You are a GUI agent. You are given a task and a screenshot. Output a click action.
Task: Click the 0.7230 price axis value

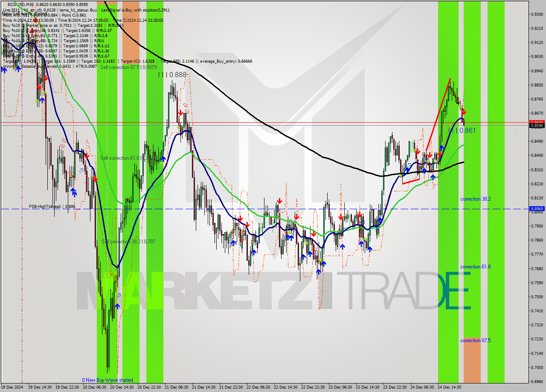click(x=537, y=339)
